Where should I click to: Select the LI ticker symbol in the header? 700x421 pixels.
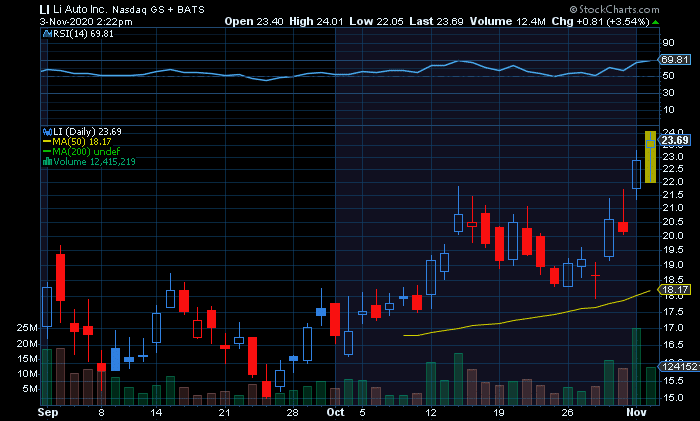point(44,9)
